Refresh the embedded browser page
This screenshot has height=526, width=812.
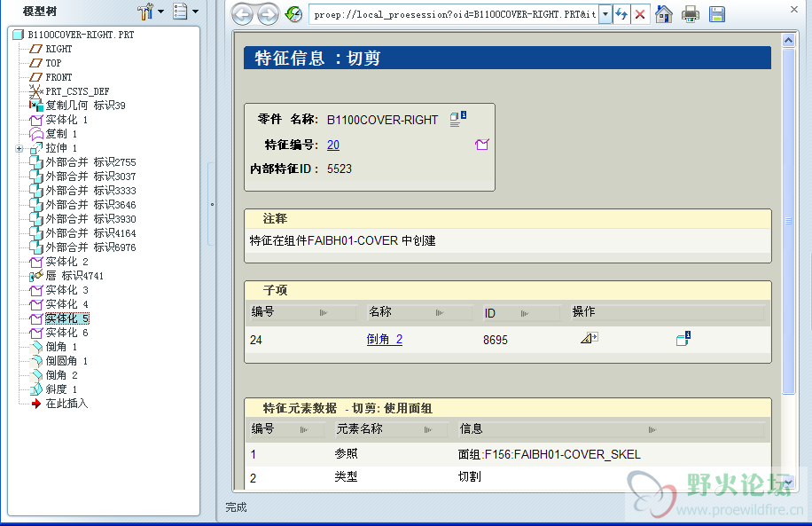click(x=293, y=14)
